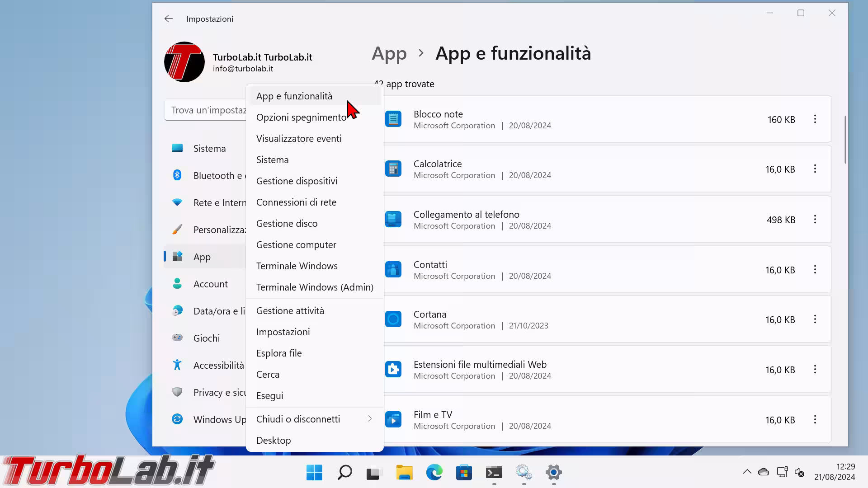Open three-dot options for Contatti
This screenshot has height=488, width=868.
[x=815, y=270]
